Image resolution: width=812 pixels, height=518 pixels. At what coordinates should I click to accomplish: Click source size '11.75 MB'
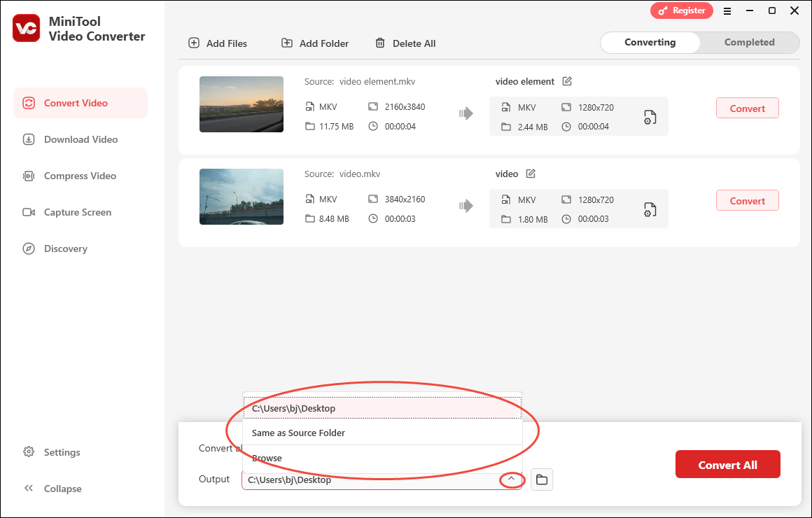(336, 127)
